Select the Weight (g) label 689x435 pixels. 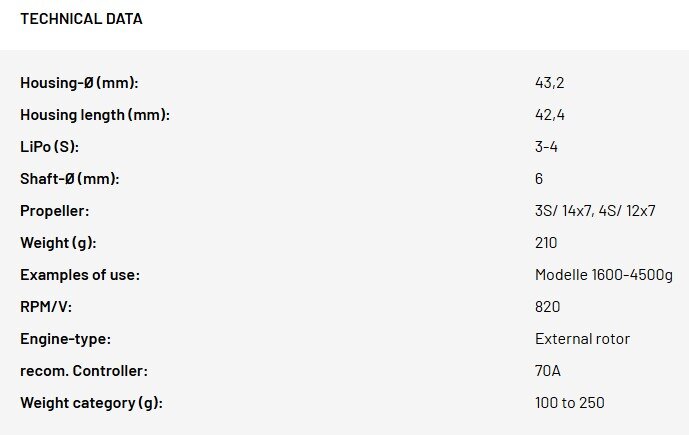pyautogui.click(x=58, y=243)
